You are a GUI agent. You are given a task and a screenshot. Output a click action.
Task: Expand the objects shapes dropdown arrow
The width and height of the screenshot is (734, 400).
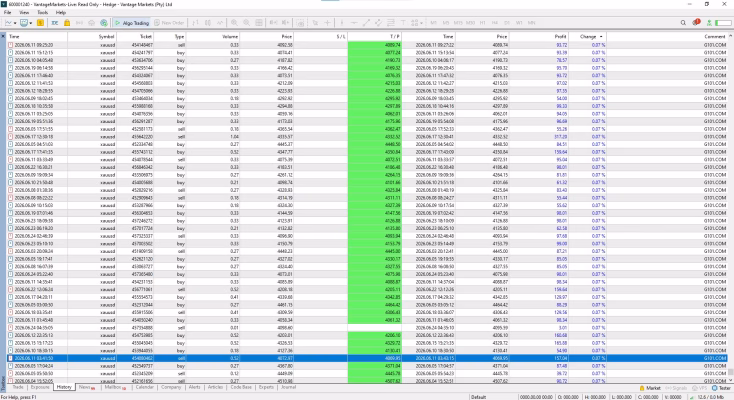pyautogui.click(x=421, y=23)
